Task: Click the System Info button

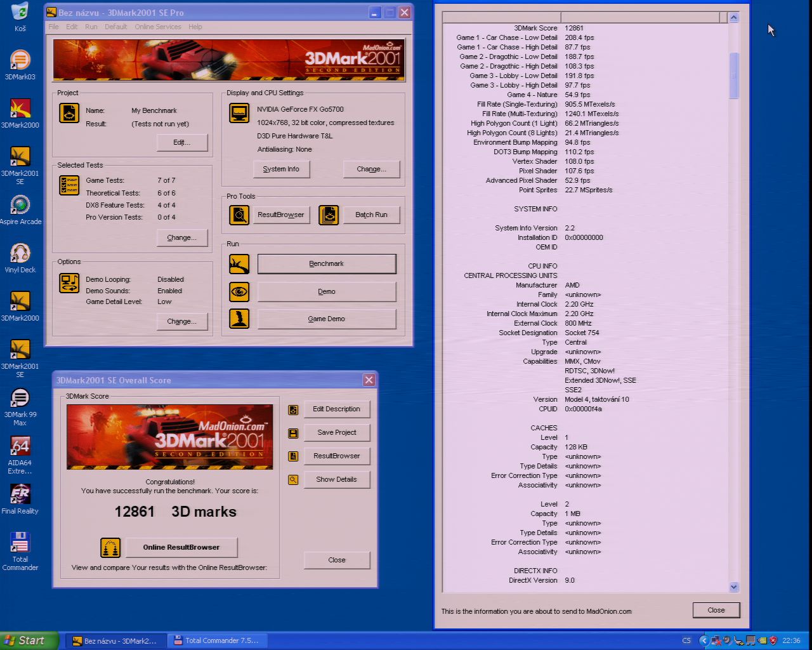Action: click(281, 169)
